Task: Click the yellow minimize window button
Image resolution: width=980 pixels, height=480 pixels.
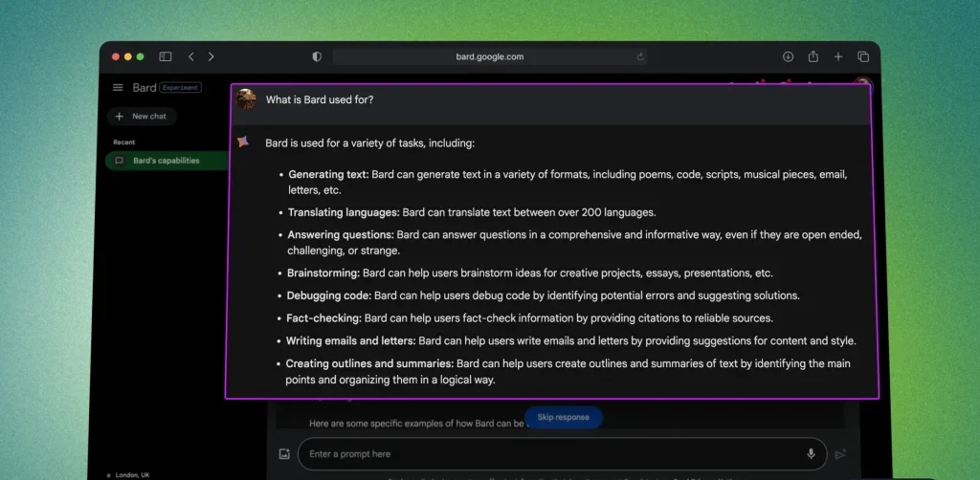Action: tap(128, 56)
